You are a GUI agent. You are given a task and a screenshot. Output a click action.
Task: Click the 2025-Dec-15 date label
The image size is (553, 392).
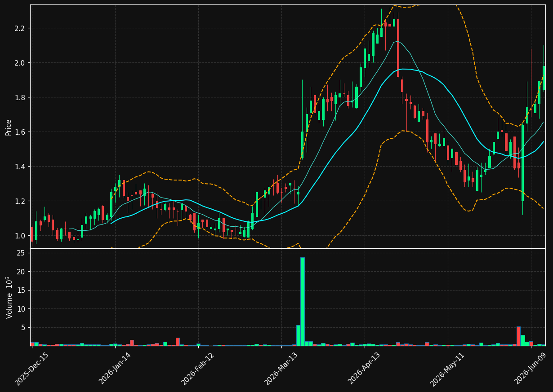pyautogui.click(x=32, y=369)
